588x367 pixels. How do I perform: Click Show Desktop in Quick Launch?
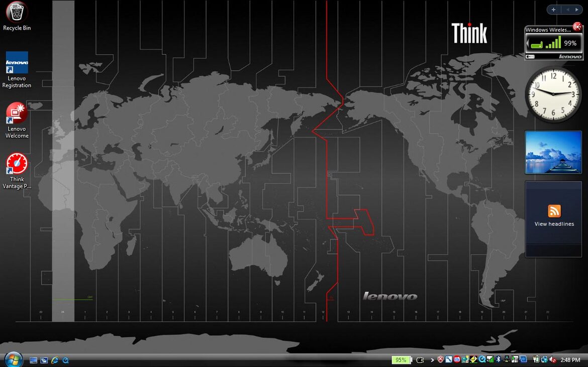coord(33,360)
